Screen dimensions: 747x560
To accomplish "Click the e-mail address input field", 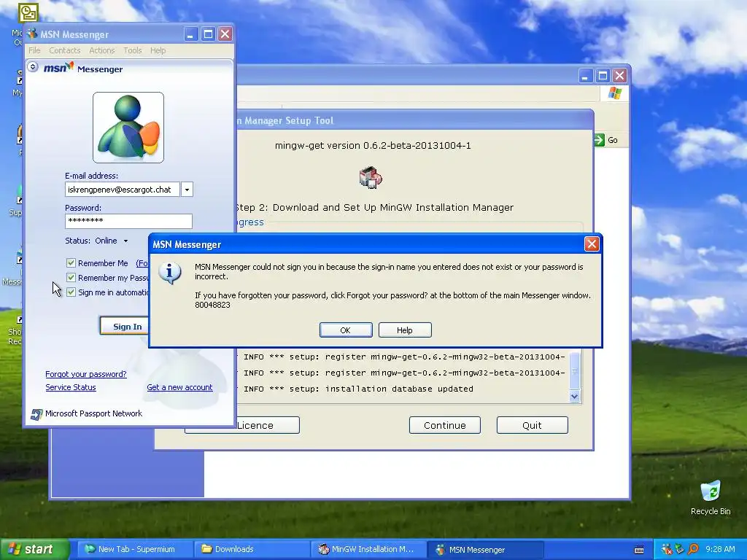I will click(123, 190).
